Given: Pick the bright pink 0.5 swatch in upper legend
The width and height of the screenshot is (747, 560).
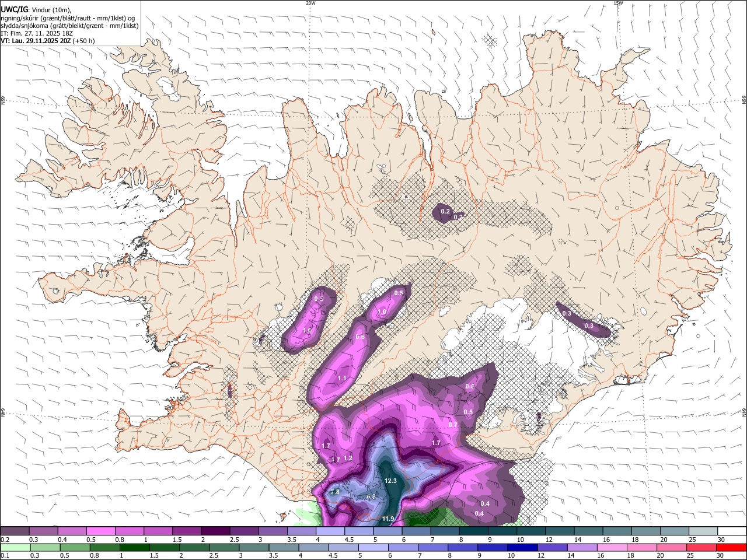Looking at the screenshot, I should [x=100, y=531].
